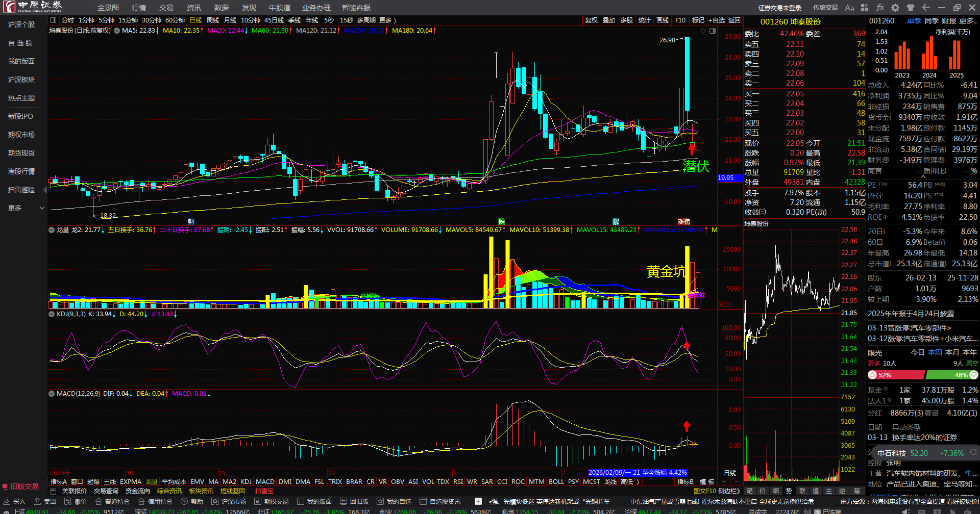Open 我的自选 watchlist shortcut
Screen dimensions: 980x514
(x=394, y=502)
